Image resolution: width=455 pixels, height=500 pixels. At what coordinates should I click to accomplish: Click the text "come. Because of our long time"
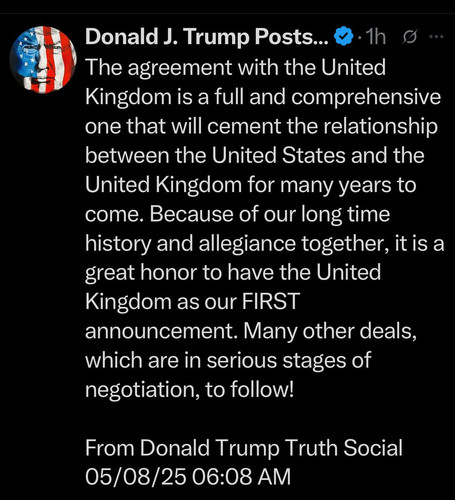coord(237,214)
